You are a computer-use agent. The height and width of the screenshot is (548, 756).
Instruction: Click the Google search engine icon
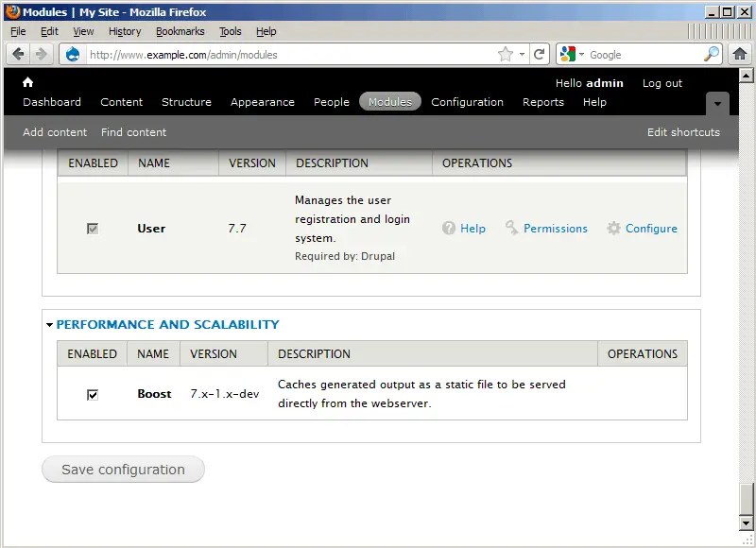[568, 54]
